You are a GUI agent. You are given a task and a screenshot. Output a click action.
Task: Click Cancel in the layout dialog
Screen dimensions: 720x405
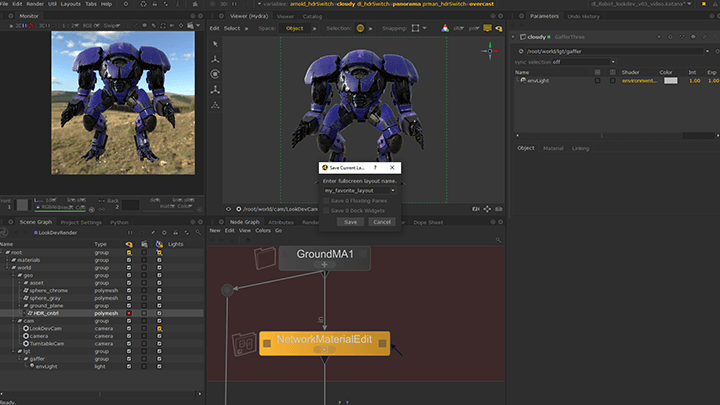[381, 222]
